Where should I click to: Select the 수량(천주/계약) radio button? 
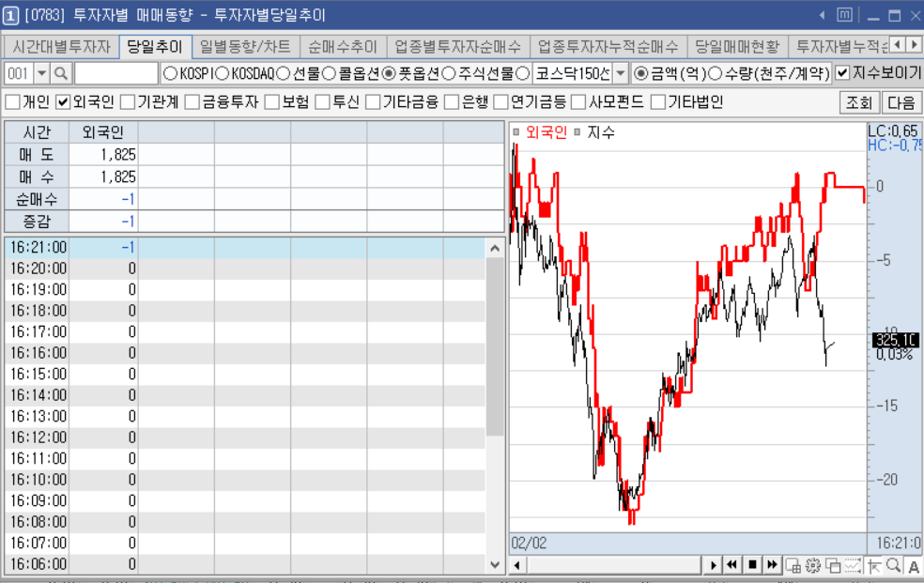click(715, 73)
